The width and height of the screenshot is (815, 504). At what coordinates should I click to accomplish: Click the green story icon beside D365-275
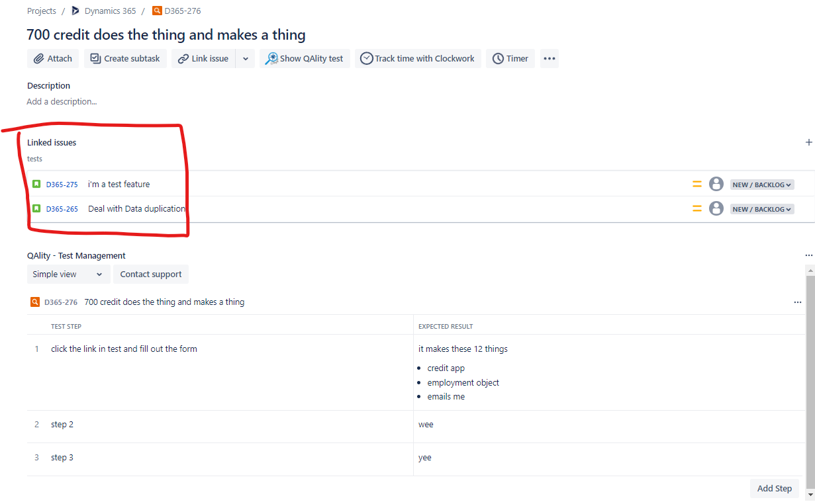pyautogui.click(x=36, y=184)
